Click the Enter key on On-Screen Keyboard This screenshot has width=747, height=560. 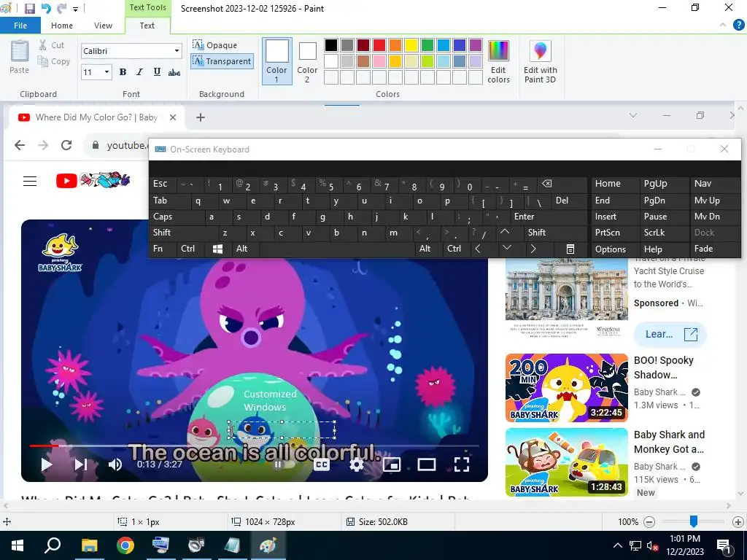point(549,217)
